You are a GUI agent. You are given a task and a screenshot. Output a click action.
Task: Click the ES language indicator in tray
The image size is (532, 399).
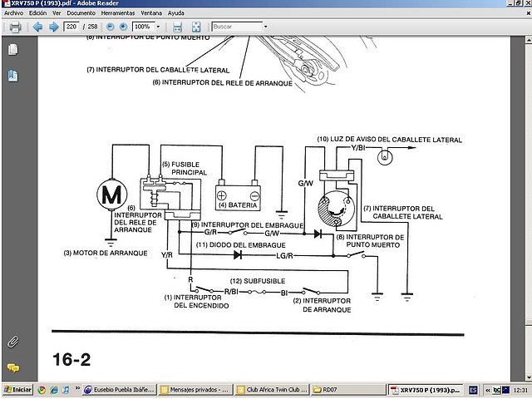[x=473, y=390]
